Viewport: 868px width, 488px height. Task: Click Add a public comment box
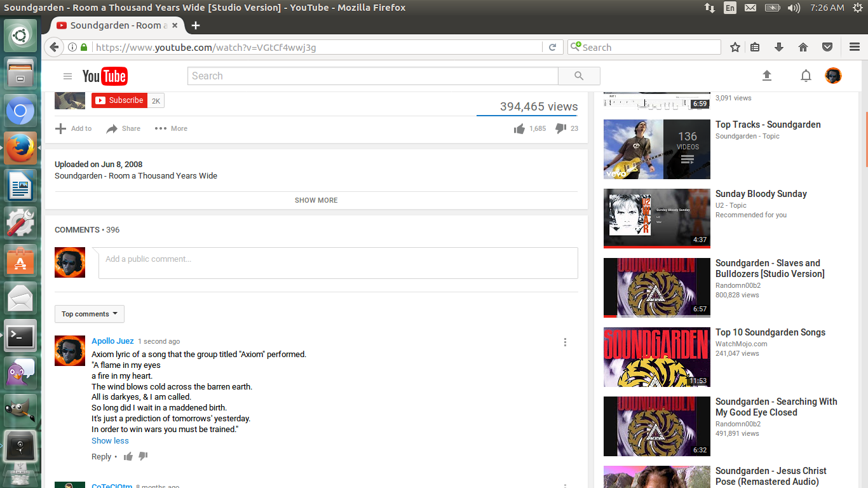(x=338, y=263)
